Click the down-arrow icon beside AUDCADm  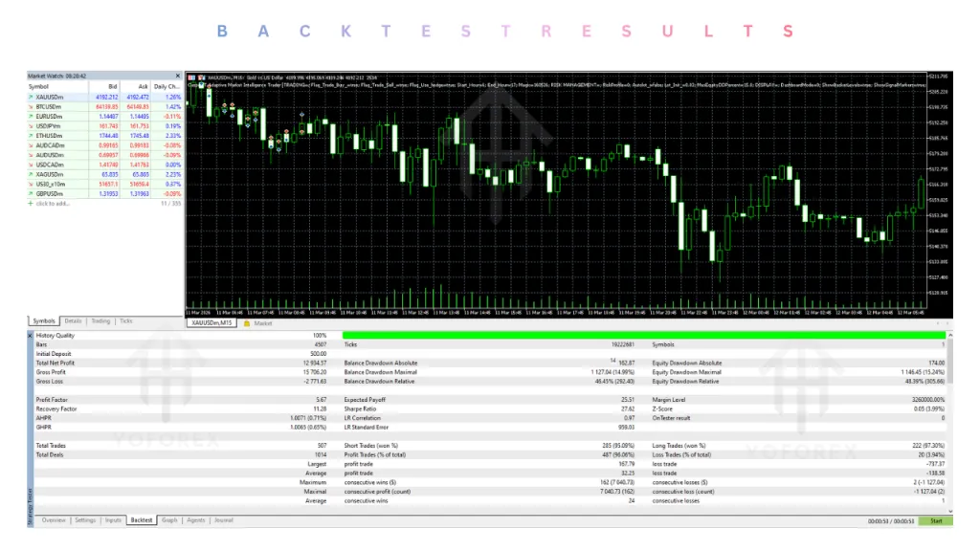[x=31, y=145]
